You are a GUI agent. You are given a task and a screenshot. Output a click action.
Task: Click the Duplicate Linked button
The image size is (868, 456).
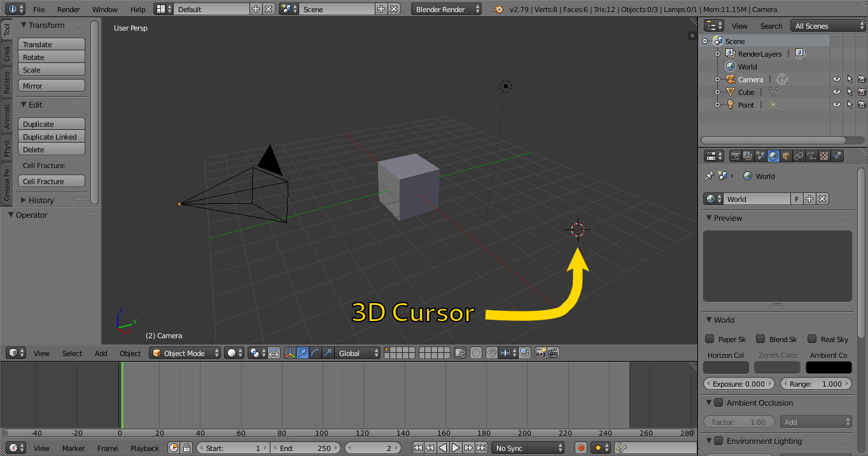[52, 137]
